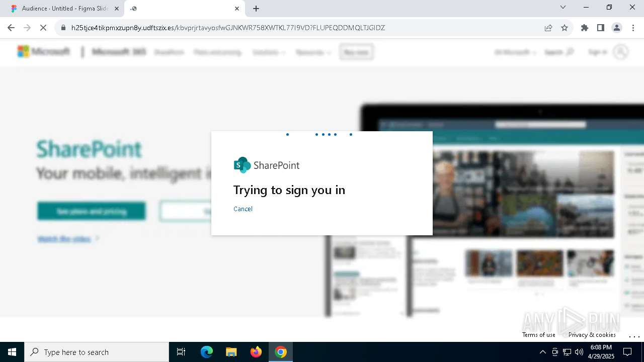Click See plans and pricing button

pos(92,211)
